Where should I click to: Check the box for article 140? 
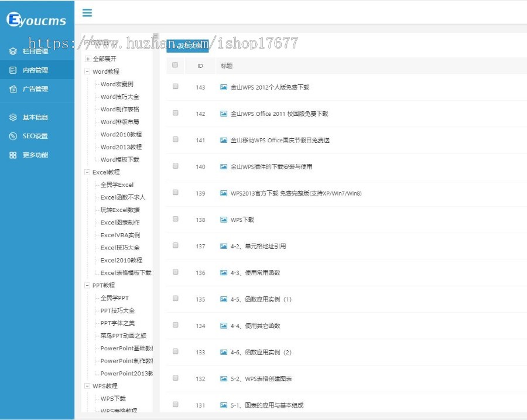coord(175,166)
